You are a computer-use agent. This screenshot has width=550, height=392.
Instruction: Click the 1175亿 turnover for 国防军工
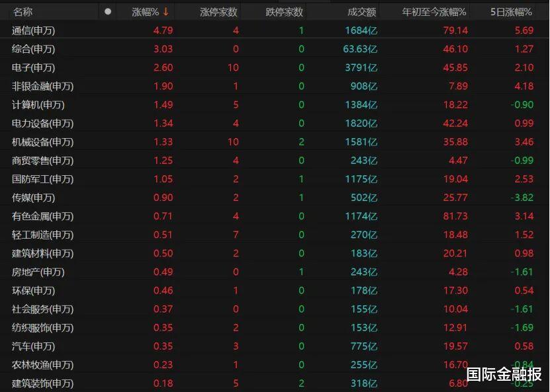pos(361,179)
